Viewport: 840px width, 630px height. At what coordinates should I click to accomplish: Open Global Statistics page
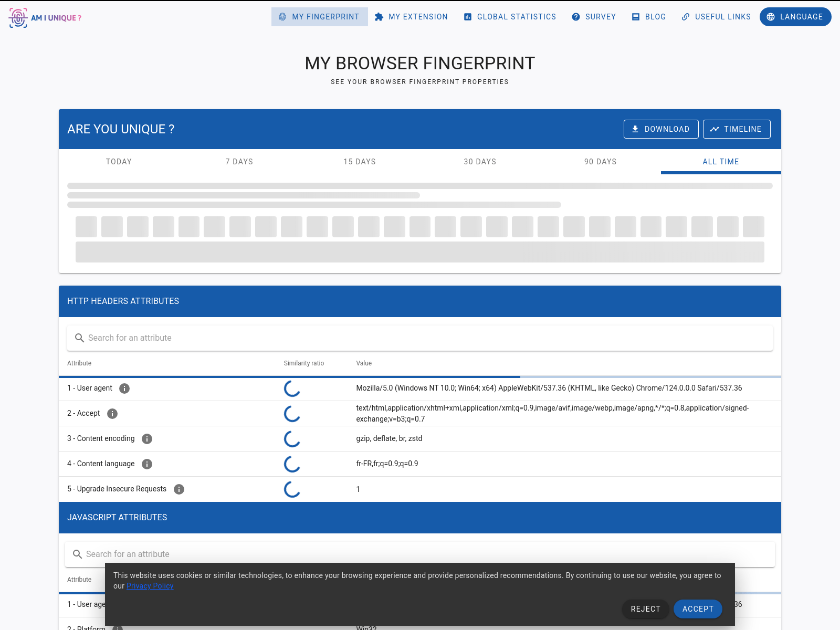(510, 17)
